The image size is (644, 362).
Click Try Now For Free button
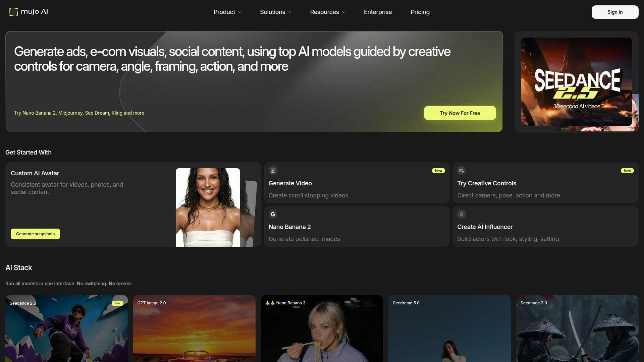[x=460, y=113]
